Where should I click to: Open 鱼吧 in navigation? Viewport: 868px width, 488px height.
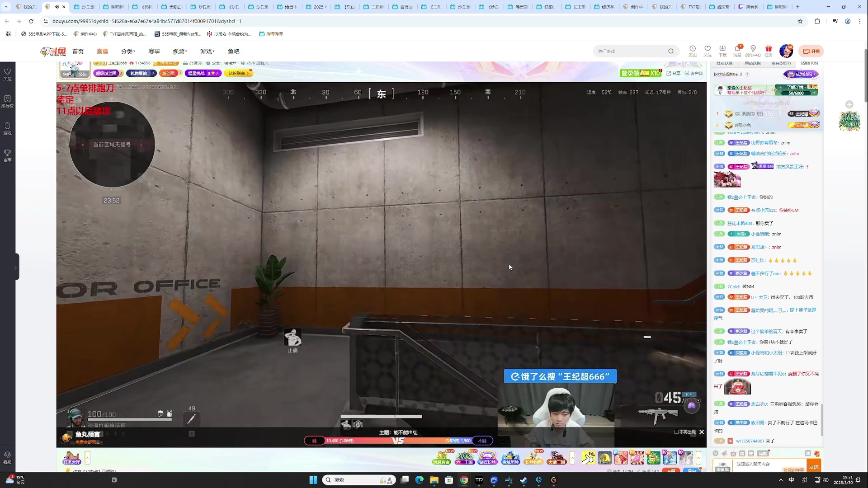234,52
